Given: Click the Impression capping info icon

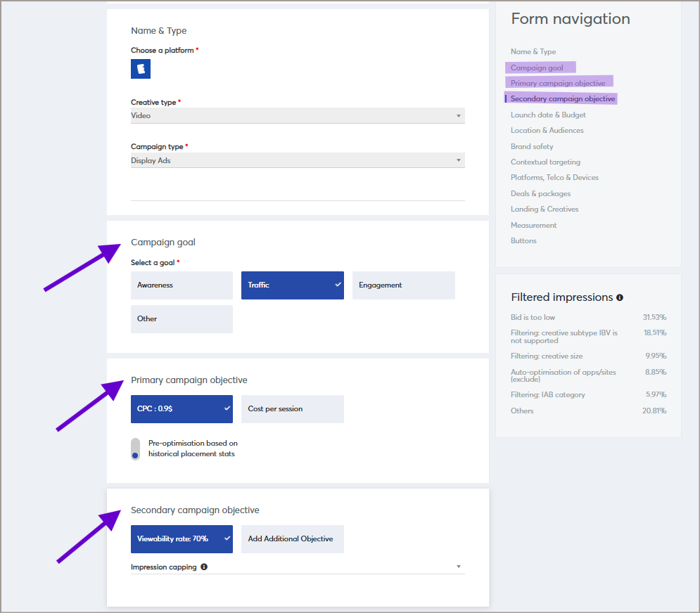Looking at the screenshot, I should point(204,567).
